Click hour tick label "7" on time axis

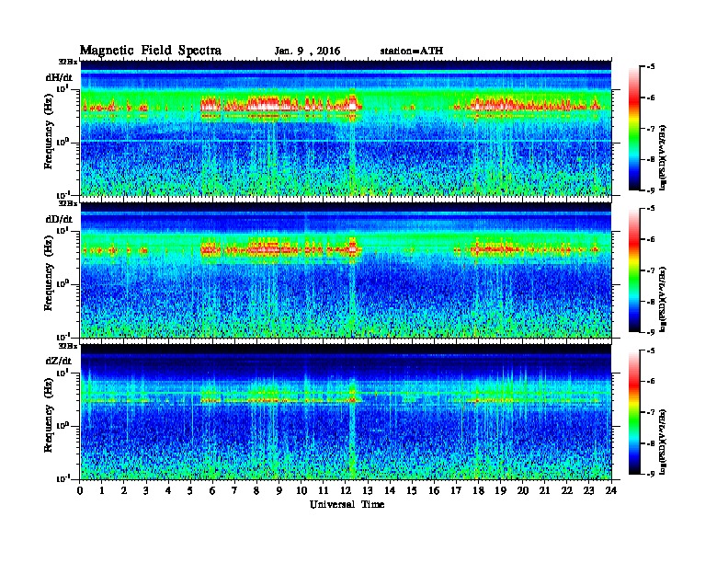(235, 490)
